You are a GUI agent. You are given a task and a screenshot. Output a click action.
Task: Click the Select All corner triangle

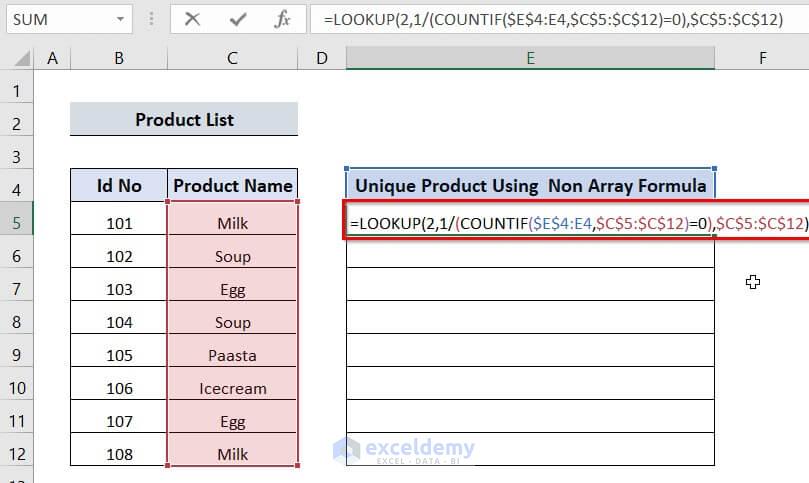[x=23, y=58]
